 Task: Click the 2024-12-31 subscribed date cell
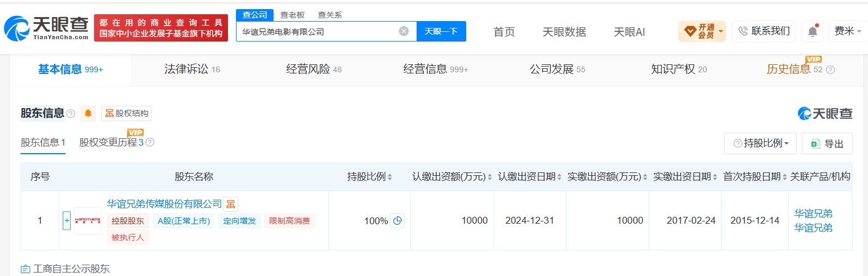pos(529,221)
